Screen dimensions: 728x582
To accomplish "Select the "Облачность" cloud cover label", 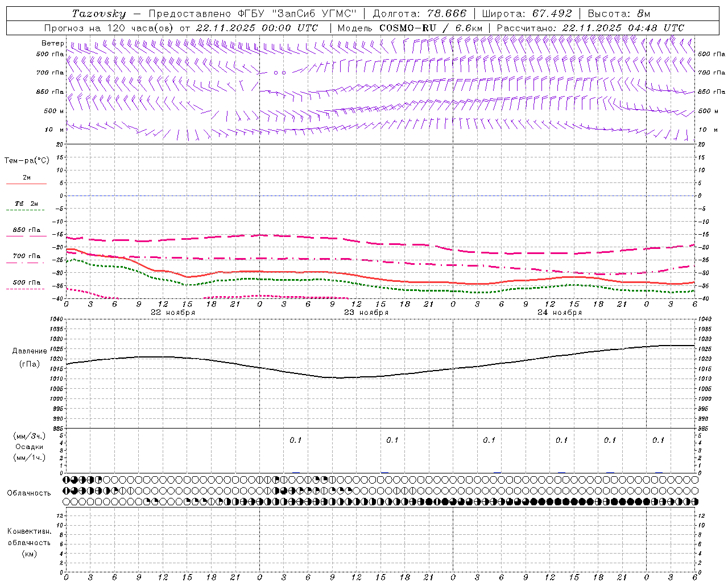I will [x=29, y=493].
